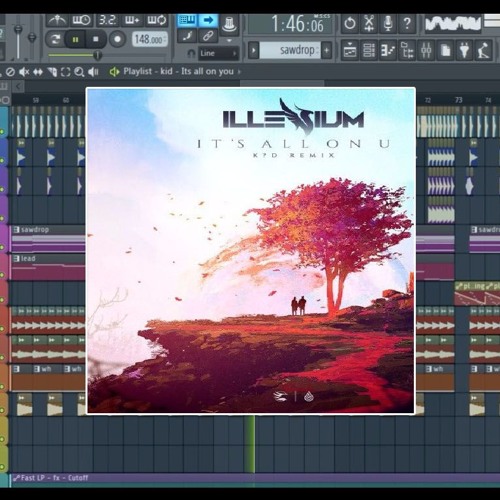Viewport: 500px width, 500px height.
Task: Click the document page icon
Action: pyautogui.click(x=445, y=51)
